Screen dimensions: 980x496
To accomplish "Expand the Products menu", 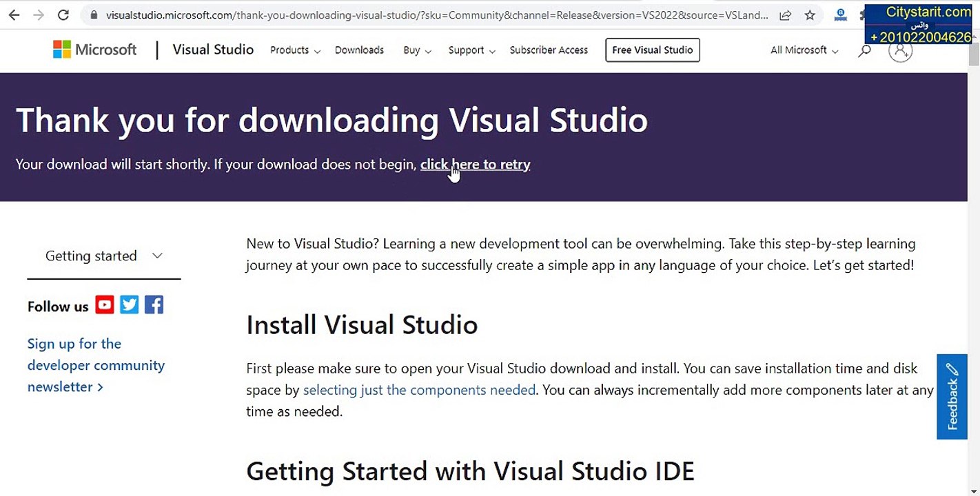I will (295, 50).
